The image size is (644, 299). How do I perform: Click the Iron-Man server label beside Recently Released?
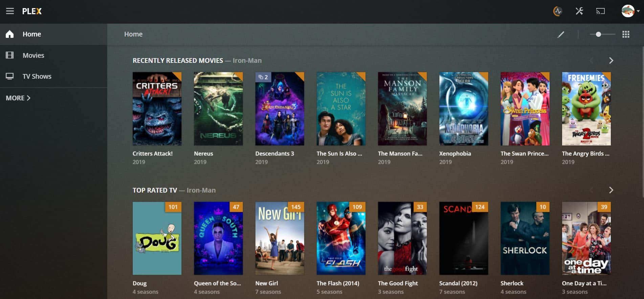(x=247, y=60)
